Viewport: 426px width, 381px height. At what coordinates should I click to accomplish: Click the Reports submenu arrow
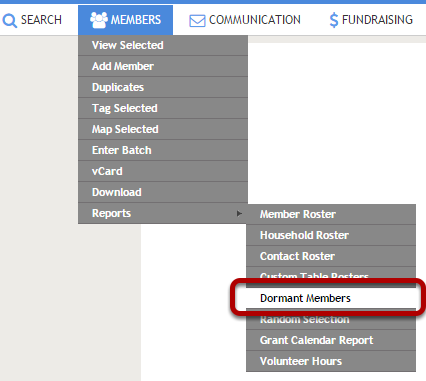pyautogui.click(x=239, y=213)
